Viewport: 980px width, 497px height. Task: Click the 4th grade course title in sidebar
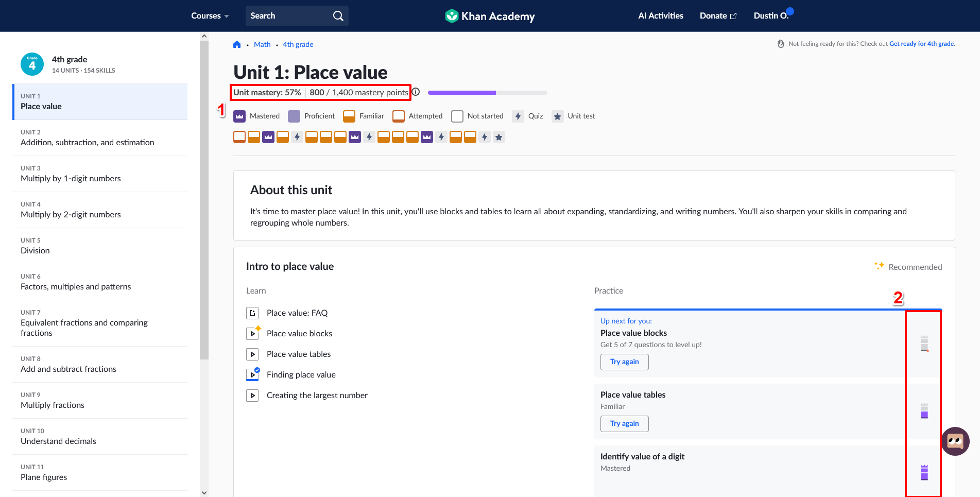pyautogui.click(x=70, y=60)
